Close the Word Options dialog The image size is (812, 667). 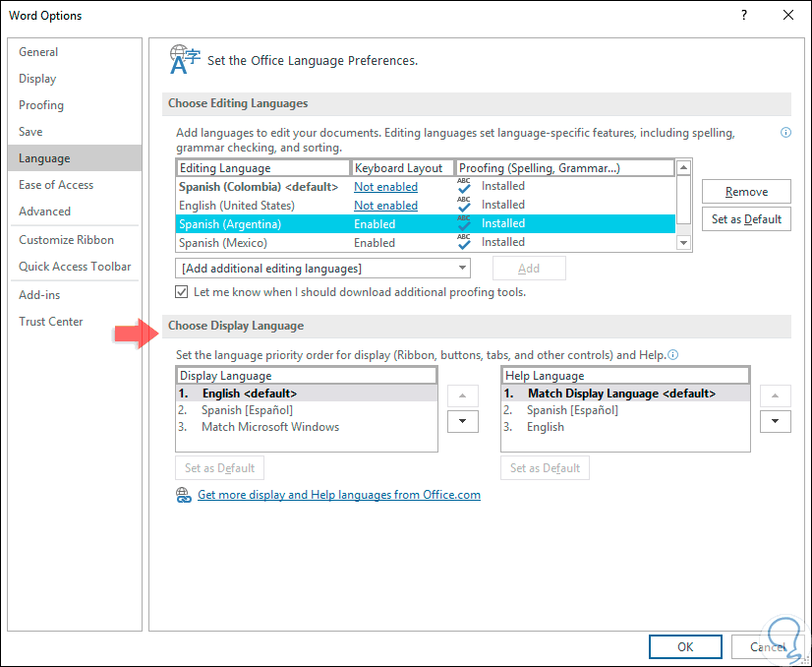point(788,15)
